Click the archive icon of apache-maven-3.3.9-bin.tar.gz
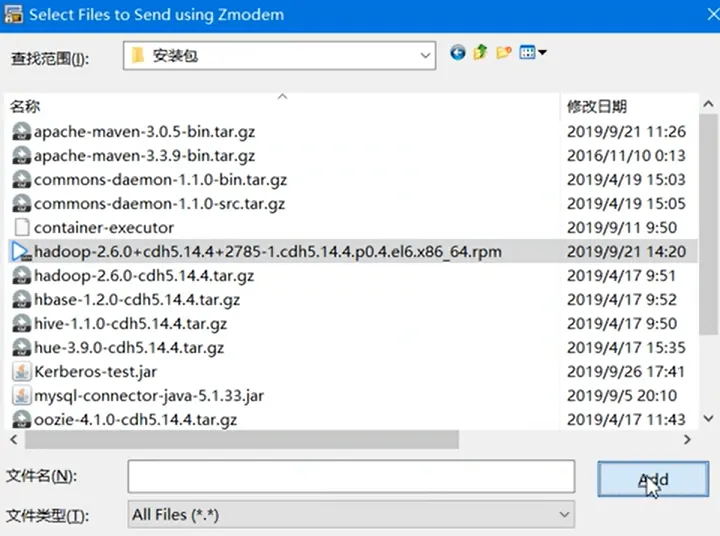The image size is (720, 536). [22, 156]
